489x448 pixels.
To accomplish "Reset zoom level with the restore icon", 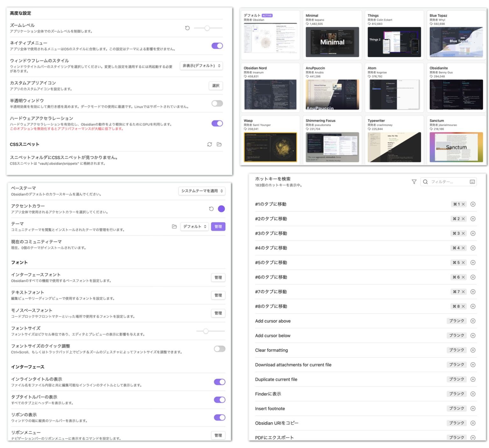I will pos(187,28).
